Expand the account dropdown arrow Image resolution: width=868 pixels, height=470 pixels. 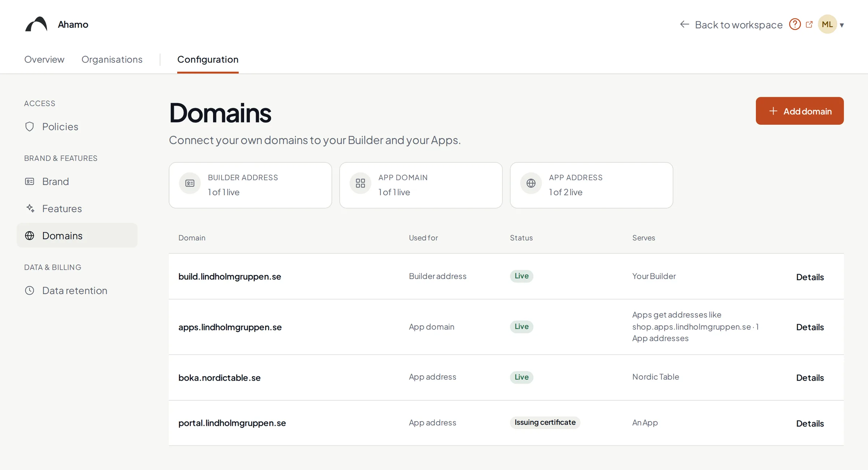pyautogui.click(x=842, y=25)
